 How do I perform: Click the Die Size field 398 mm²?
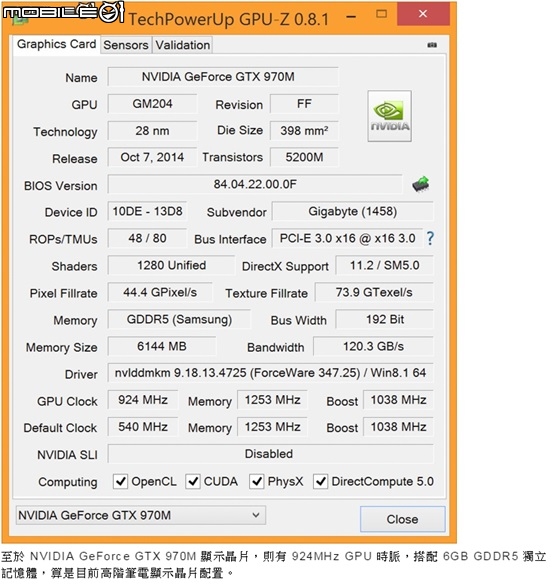coord(304,131)
